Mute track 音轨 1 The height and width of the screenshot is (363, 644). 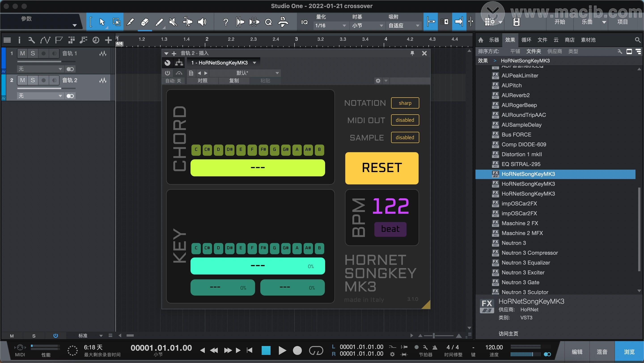pyautogui.click(x=23, y=53)
